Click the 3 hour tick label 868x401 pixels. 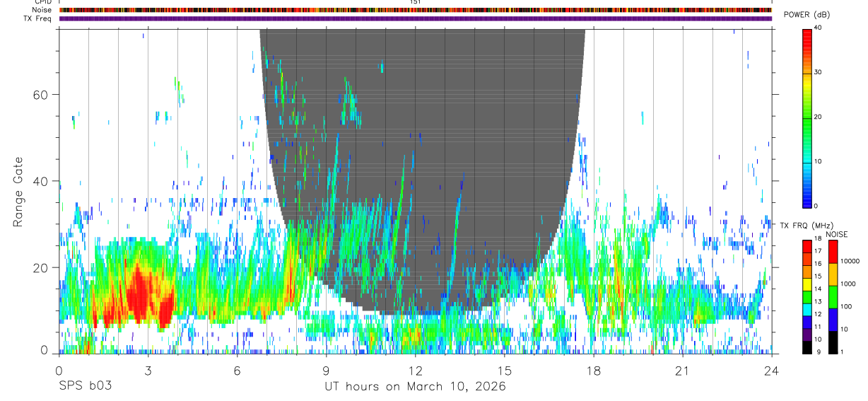point(148,370)
